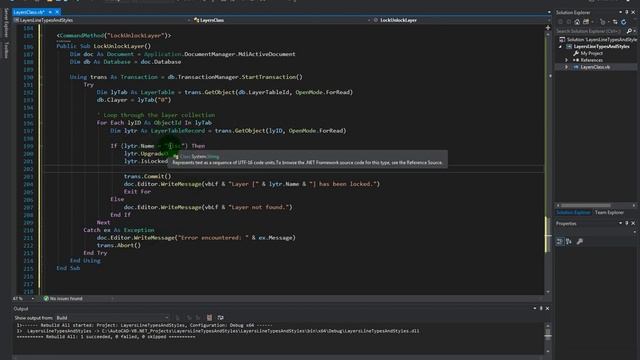Switch to the Team Explorer tab
Image resolution: width=640 pixels, height=360 pixels.
tap(609, 213)
